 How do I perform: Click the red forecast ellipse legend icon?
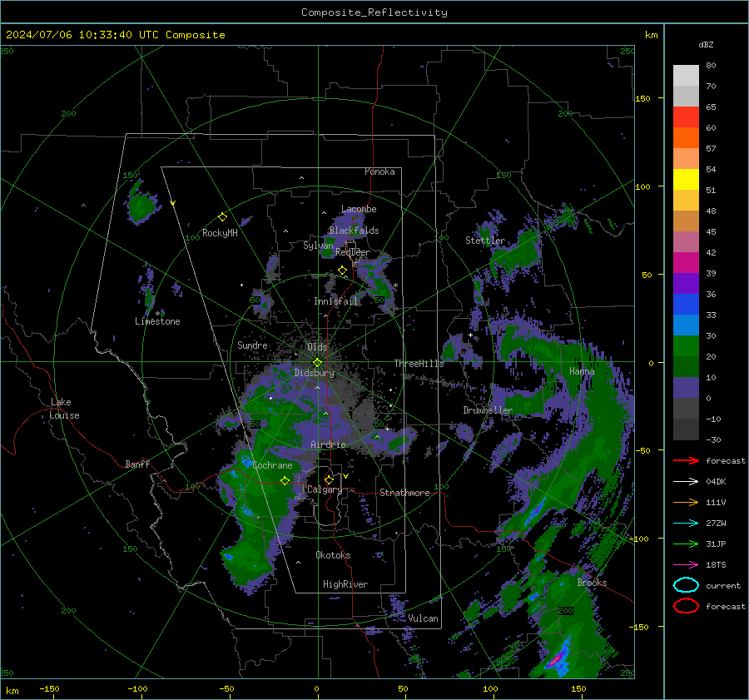coord(686,606)
